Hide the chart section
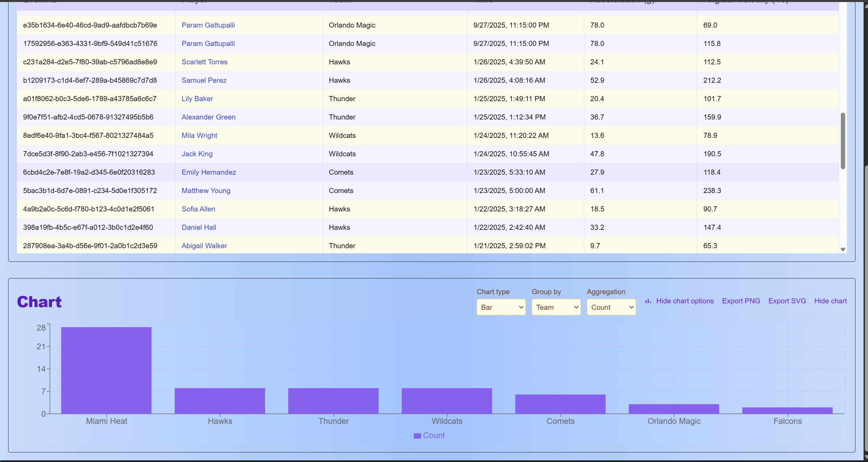The height and width of the screenshot is (462, 868). tap(830, 301)
